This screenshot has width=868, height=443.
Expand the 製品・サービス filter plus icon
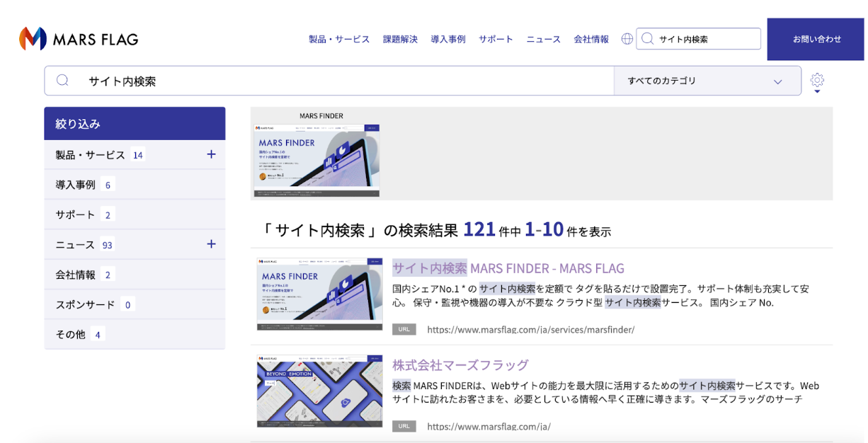click(211, 154)
